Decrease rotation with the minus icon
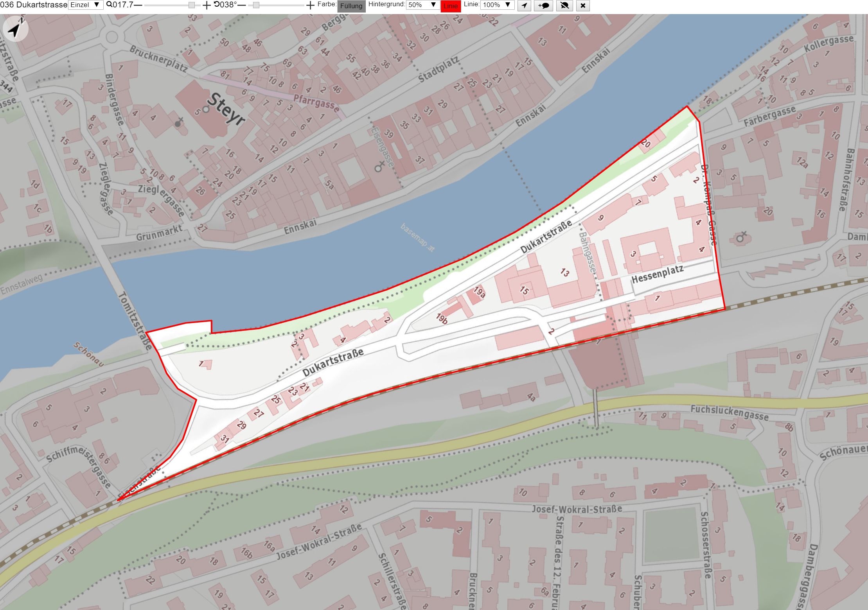The width and height of the screenshot is (868, 610). [242, 5]
